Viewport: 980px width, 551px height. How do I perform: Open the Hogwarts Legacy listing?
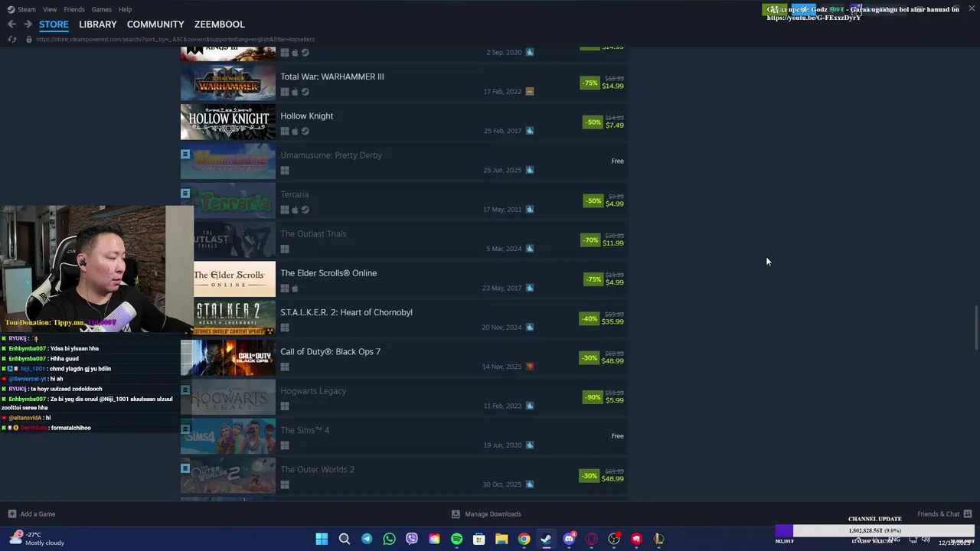(x=404, y=397)
